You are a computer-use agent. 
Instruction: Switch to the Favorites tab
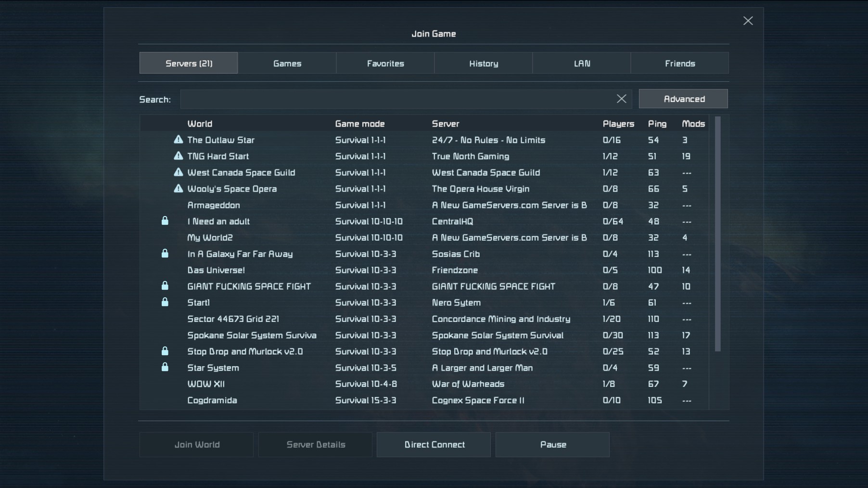pos(385,63)
